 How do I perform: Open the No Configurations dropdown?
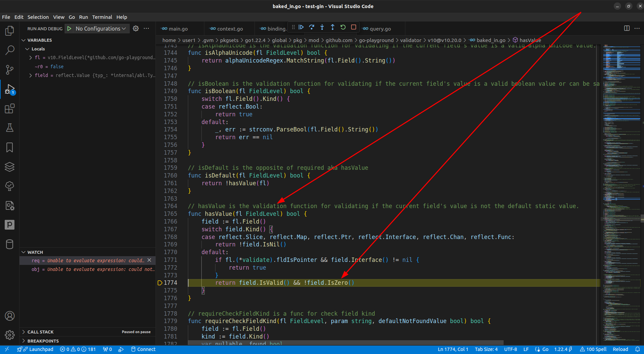point(101,29)
